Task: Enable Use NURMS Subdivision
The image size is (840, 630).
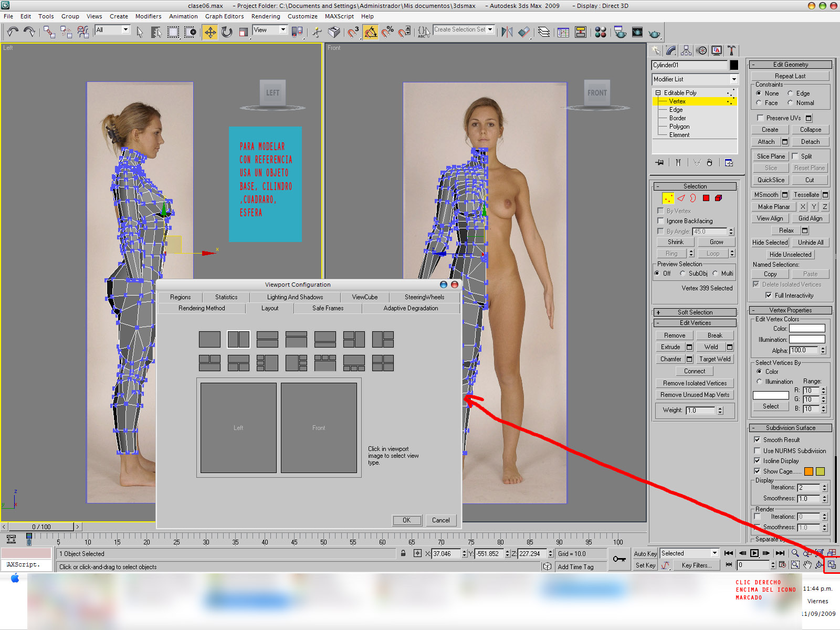Action: click(x=757, y=451)
